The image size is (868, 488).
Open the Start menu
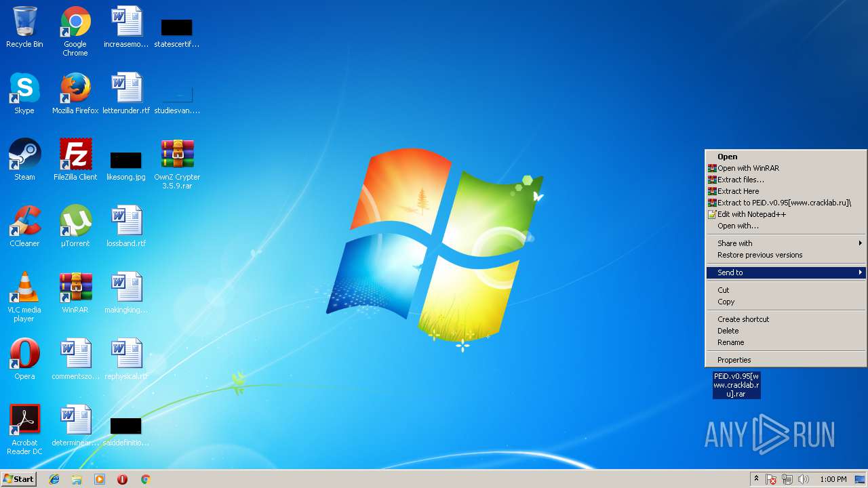(x=18, y=479)
